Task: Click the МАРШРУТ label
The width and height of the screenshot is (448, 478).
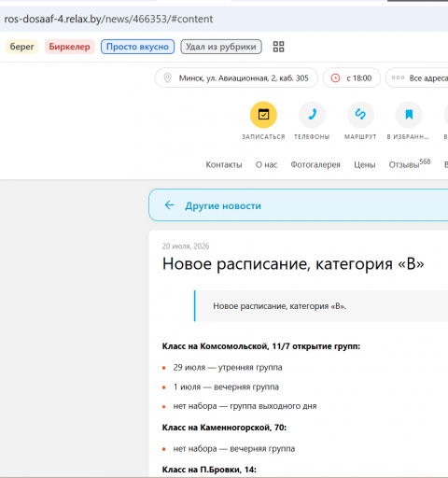Action: (360, 137)
